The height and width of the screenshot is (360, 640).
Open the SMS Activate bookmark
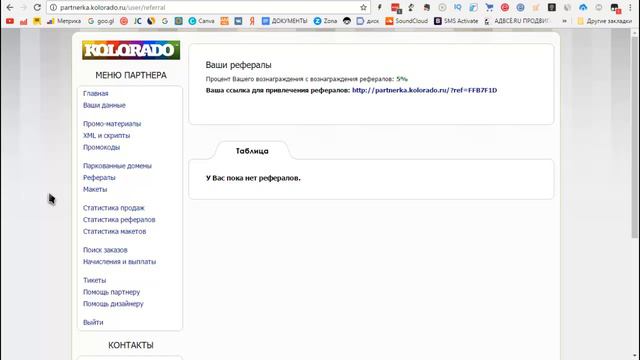tap(456, 21)
